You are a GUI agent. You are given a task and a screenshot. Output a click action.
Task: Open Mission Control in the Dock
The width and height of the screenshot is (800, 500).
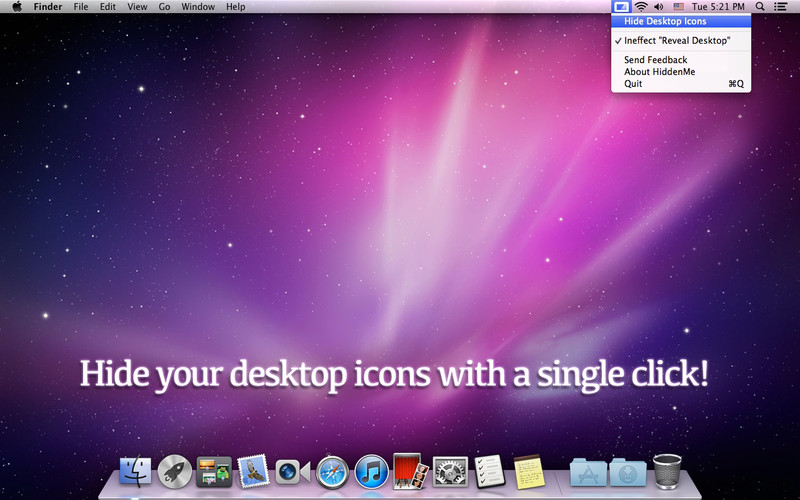point(214,471)
